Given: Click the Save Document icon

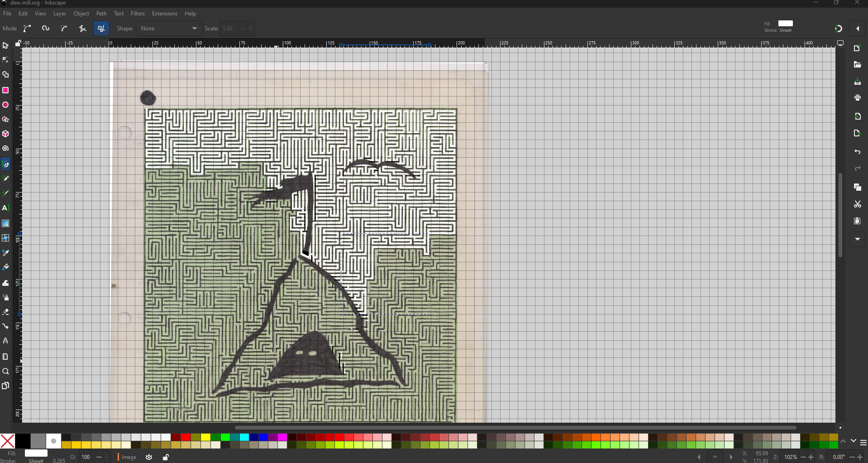Looking at the screenshot, I should point(857,82).
